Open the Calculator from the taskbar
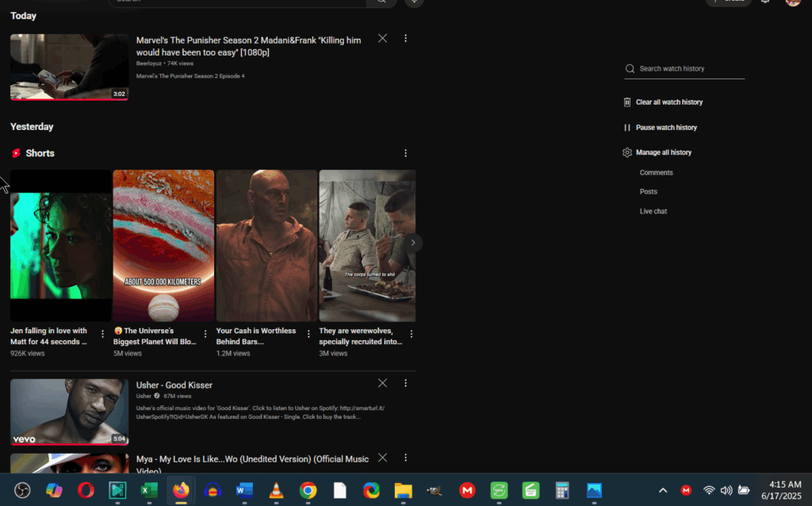This screenshot has height=506, width=812. (x=562, y=490)
